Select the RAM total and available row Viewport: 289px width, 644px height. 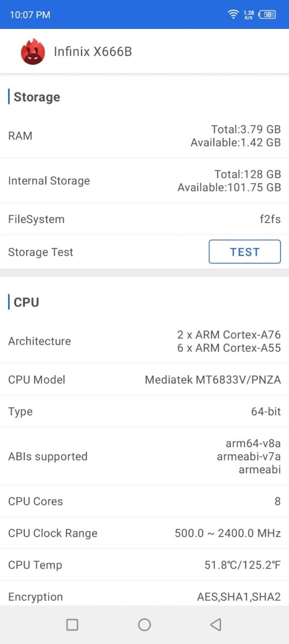coord(144,136)
